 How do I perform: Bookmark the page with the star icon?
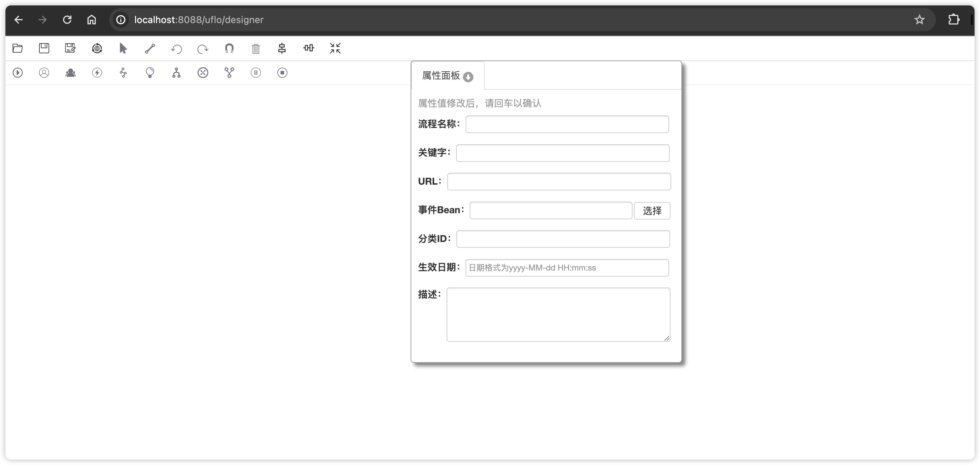(x=920, y=20)
